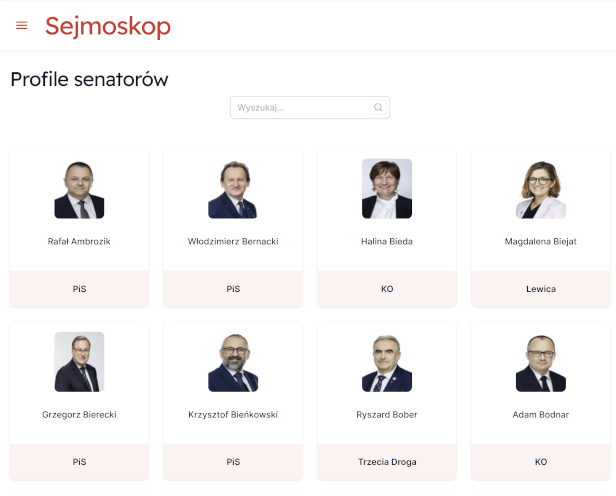Focus the Wyszukaj search field

coord(300,108)
